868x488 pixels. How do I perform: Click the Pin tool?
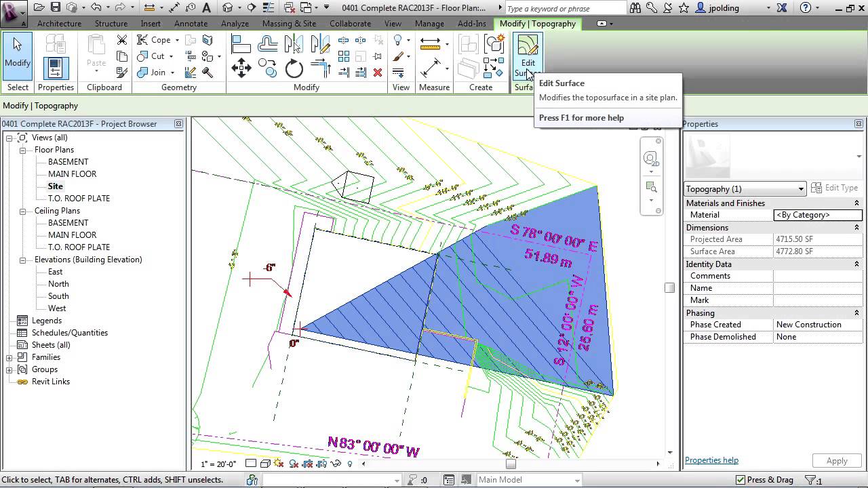378,57
